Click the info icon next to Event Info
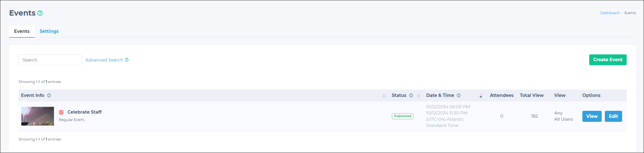Image resolution: width=644 pixels, height=153 pixels. 49,95
